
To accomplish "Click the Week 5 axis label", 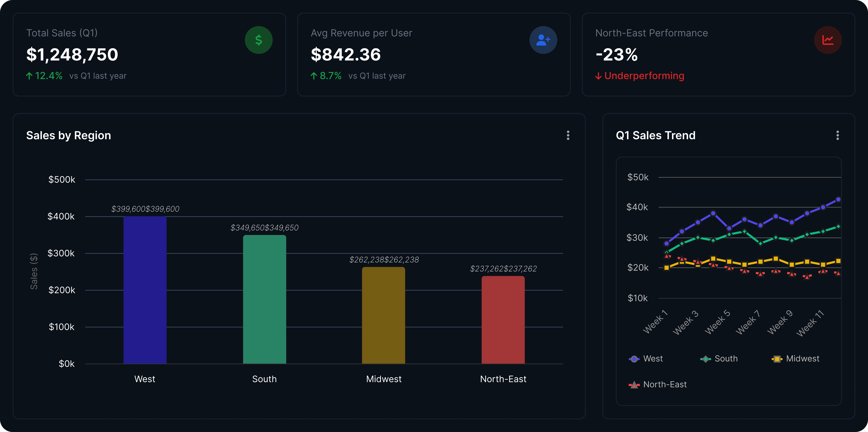I will [x=718, y=322].
